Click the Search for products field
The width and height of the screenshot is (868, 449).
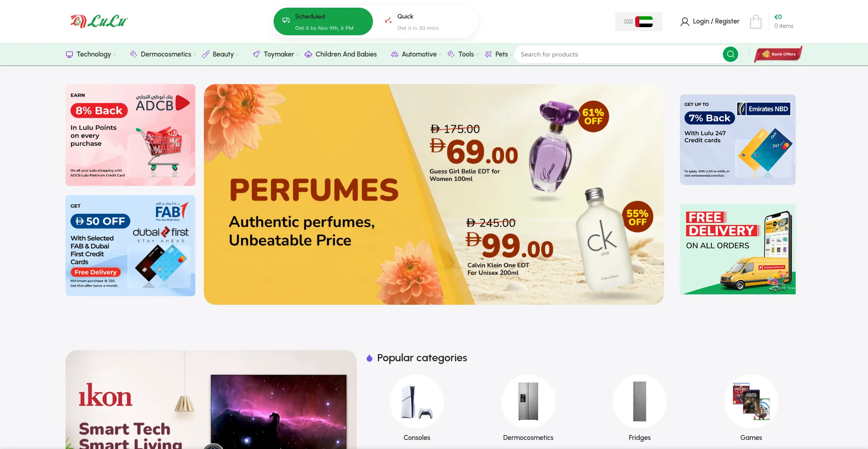point(618,54)
